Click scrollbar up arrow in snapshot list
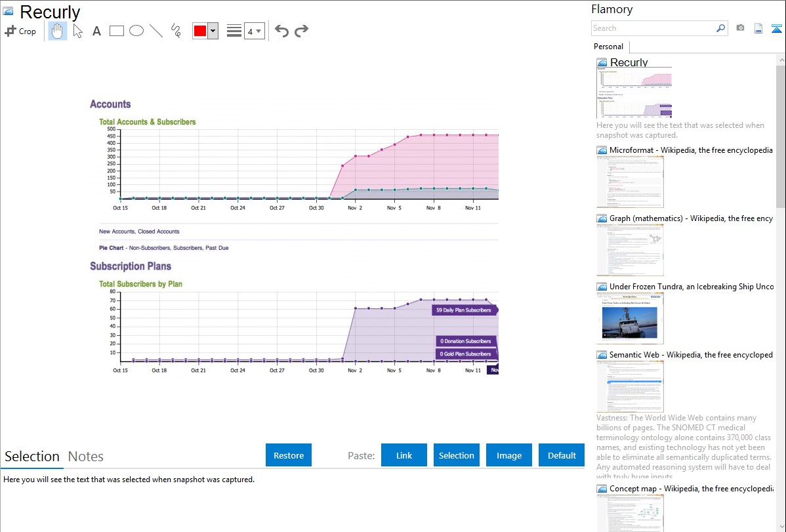 point(781,60)
